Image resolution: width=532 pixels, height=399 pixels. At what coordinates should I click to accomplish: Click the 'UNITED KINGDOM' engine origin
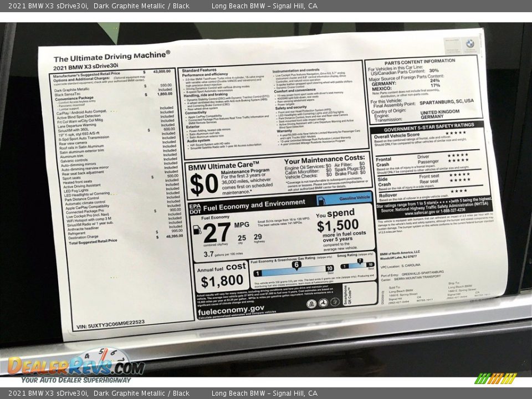click(440, 112)
